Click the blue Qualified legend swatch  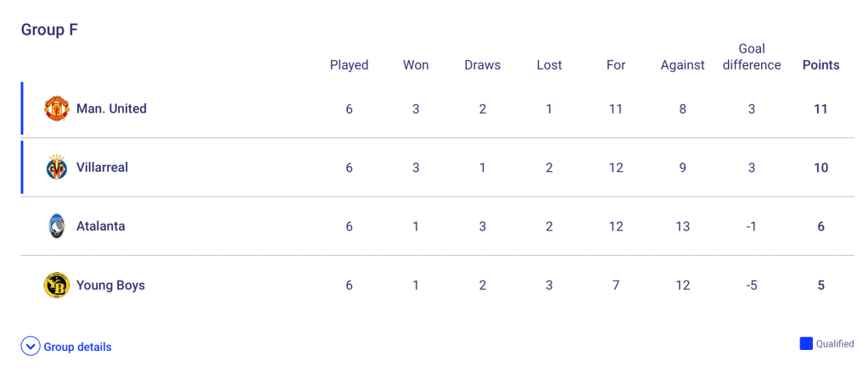806,344
